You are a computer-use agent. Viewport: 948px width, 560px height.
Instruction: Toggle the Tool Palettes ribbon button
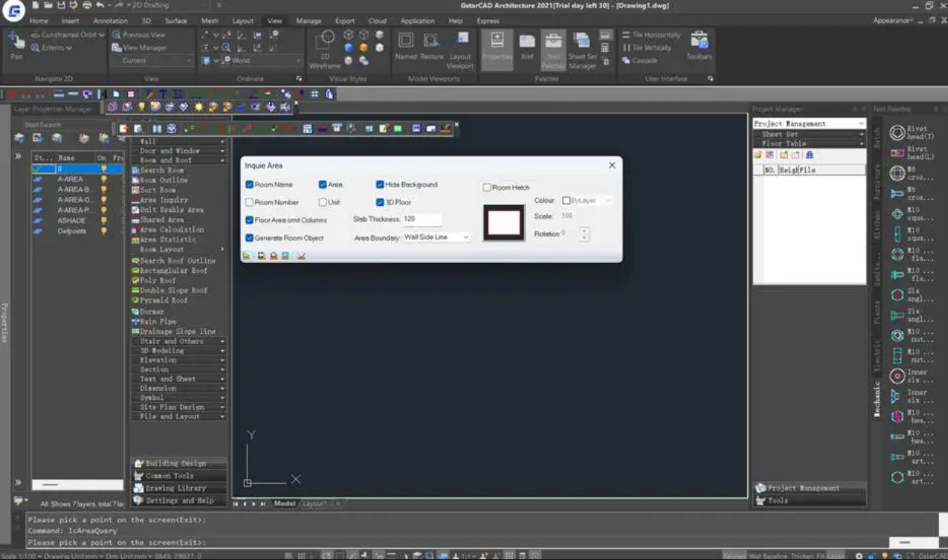[553, 49]
